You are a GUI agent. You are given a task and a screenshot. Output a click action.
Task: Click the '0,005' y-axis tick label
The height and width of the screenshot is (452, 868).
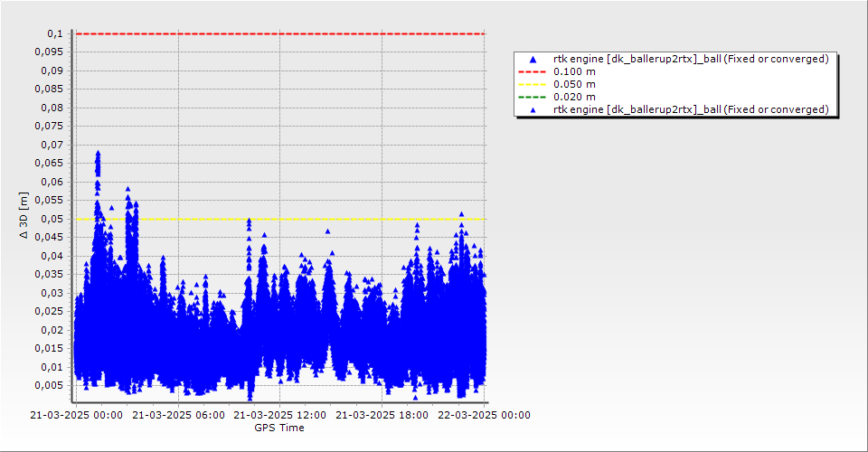[x=49, y=386]
